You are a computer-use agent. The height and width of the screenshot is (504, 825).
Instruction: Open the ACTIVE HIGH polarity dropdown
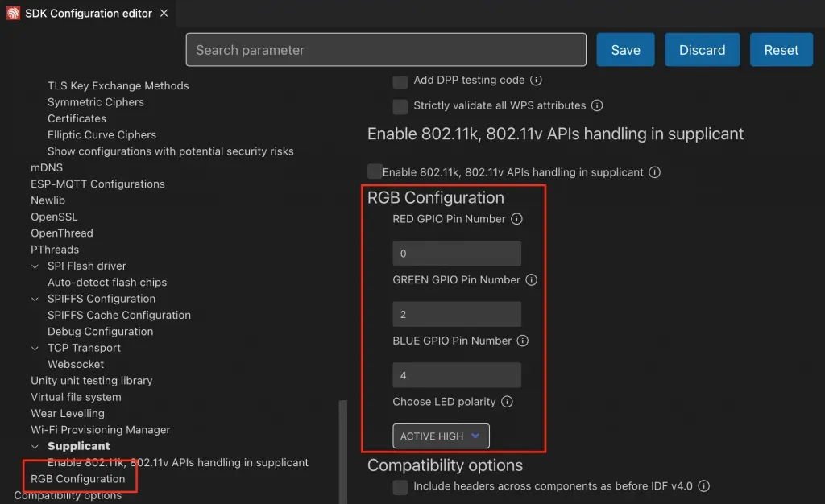click(x=441, y=436)
